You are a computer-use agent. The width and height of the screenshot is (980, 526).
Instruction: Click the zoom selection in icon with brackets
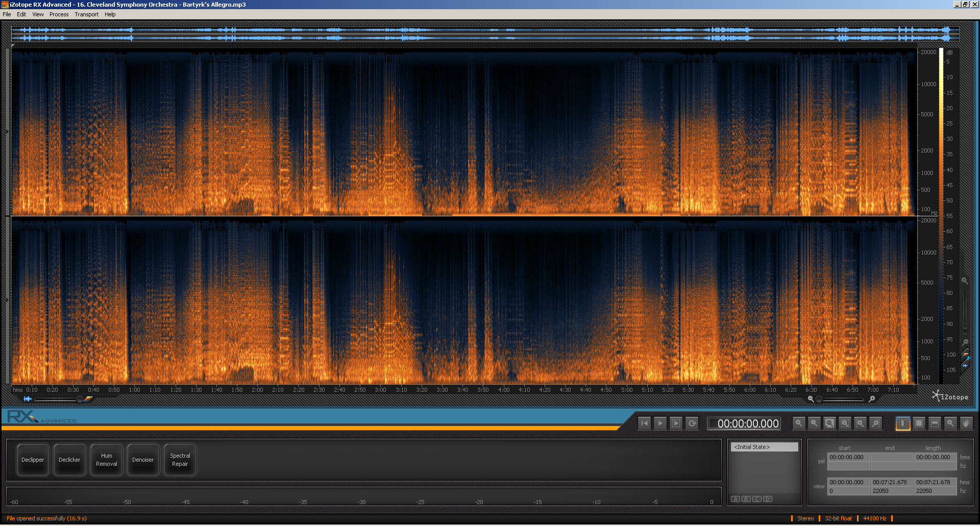(x=861, y=423)
